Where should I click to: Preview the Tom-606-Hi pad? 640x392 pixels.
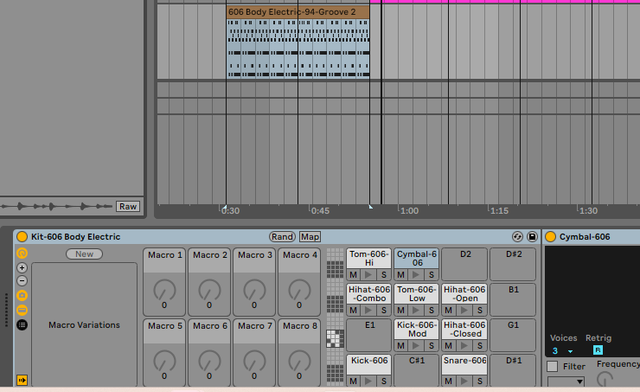pos(369,275)
